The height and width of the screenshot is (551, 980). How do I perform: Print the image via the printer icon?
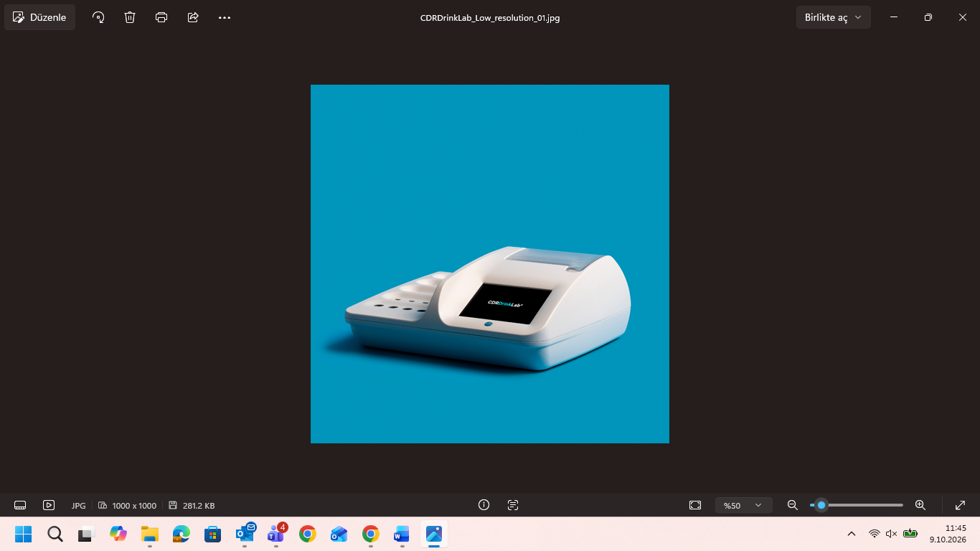coord(161,17)
